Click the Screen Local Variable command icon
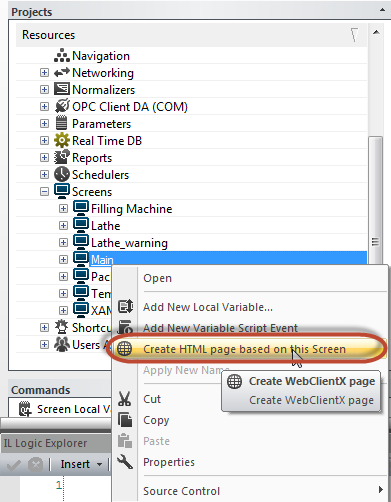This screenshot has width=391, height=502. tap(25, 409)
